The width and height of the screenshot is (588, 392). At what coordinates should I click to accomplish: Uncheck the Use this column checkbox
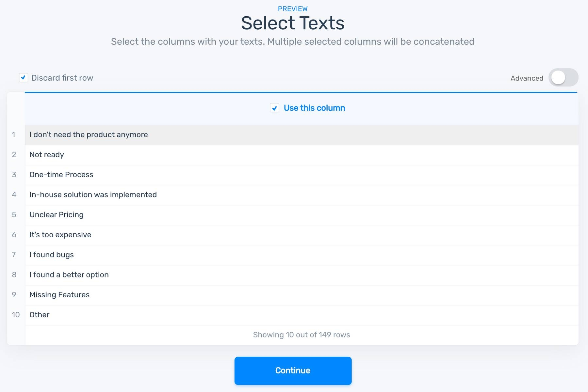274,108
